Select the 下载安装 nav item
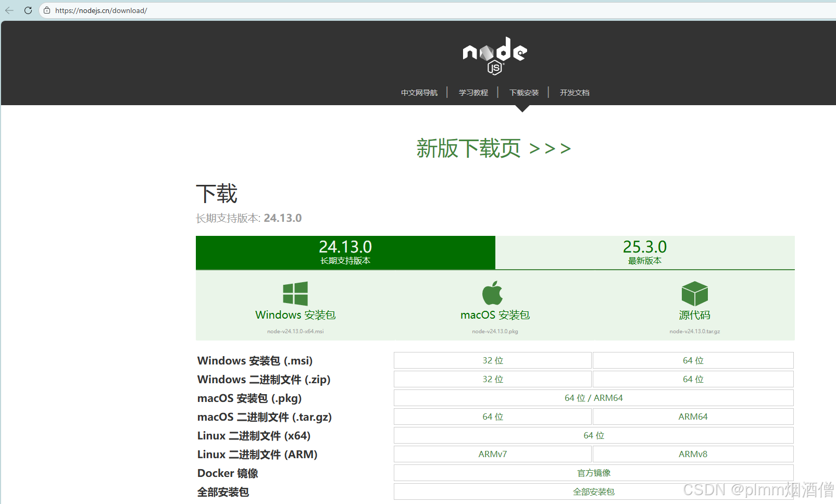The image size is (836, 504). point(524,93)
